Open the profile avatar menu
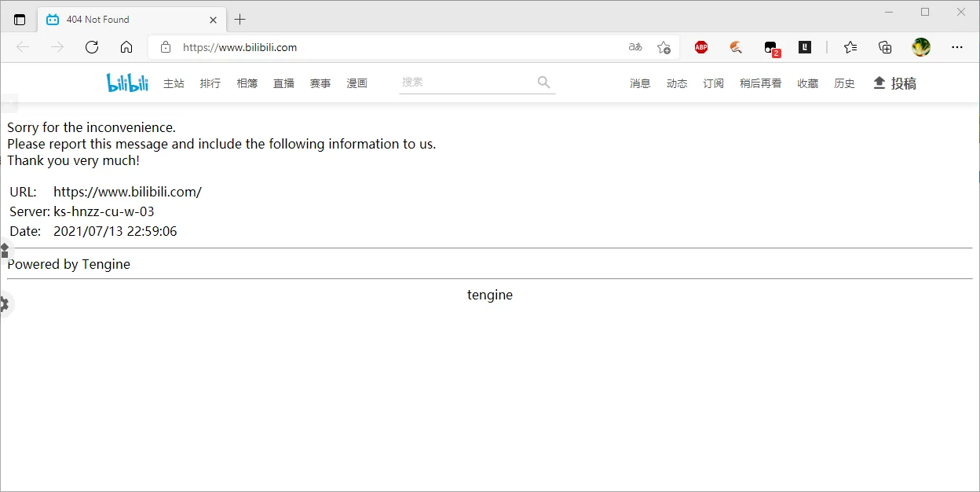The width and height of the screenshot is (980, 492). [x=921, y=47]
